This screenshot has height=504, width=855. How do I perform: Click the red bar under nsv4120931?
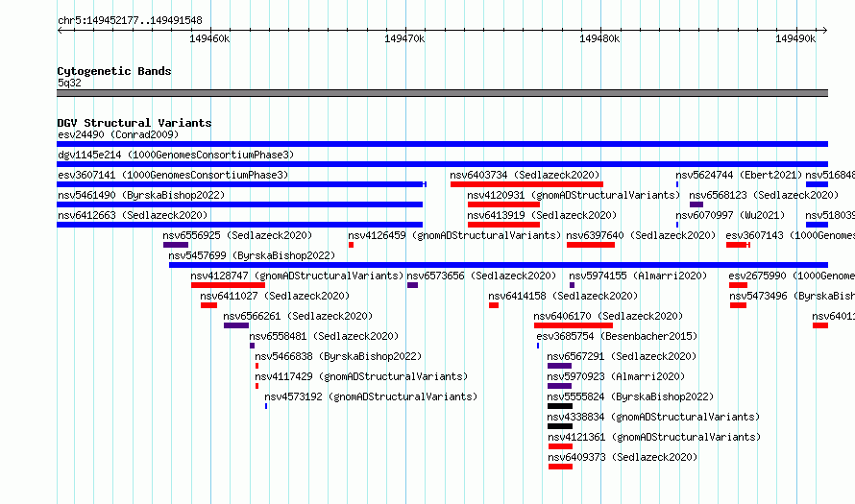point(503,204)
